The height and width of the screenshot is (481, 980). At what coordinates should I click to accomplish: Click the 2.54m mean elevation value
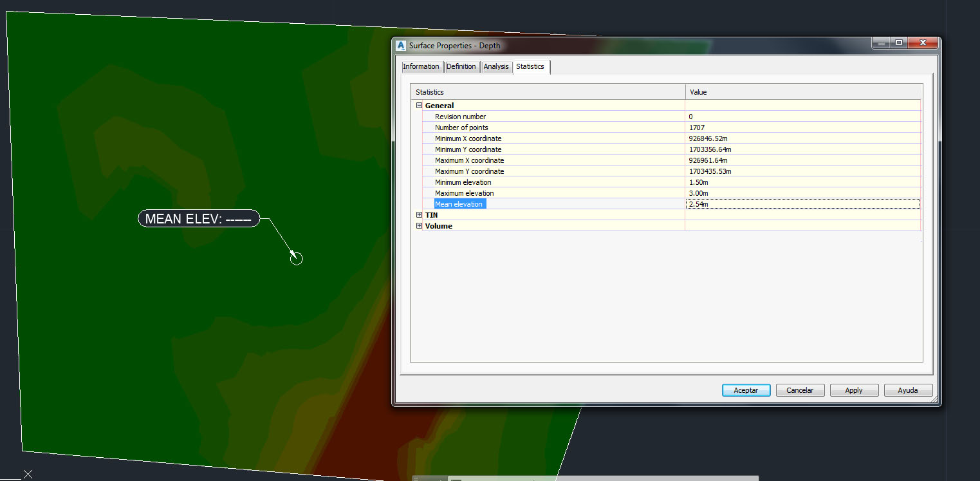(x=698, y=204)
